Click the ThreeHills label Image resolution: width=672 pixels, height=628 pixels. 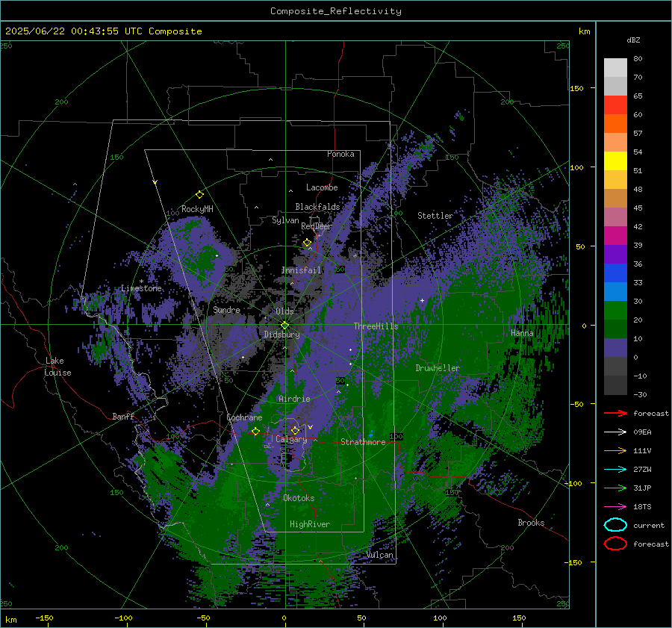(x=376, y=326)
